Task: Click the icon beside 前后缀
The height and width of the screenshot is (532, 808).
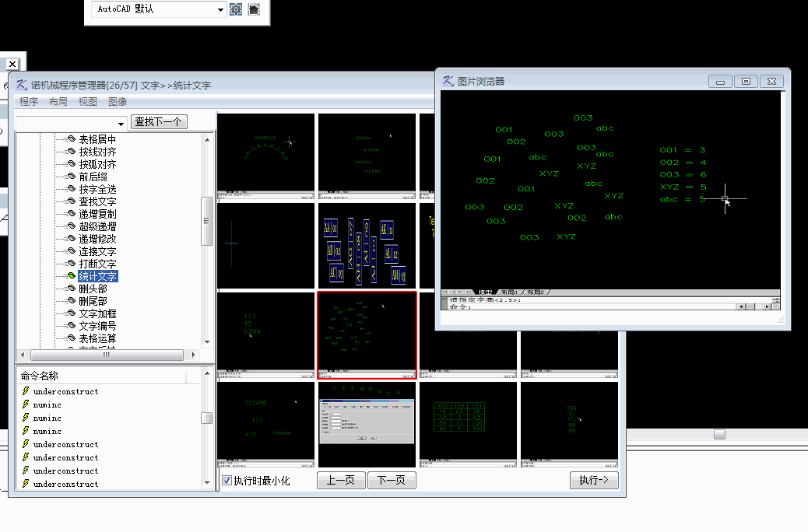Action: [72, 176]
